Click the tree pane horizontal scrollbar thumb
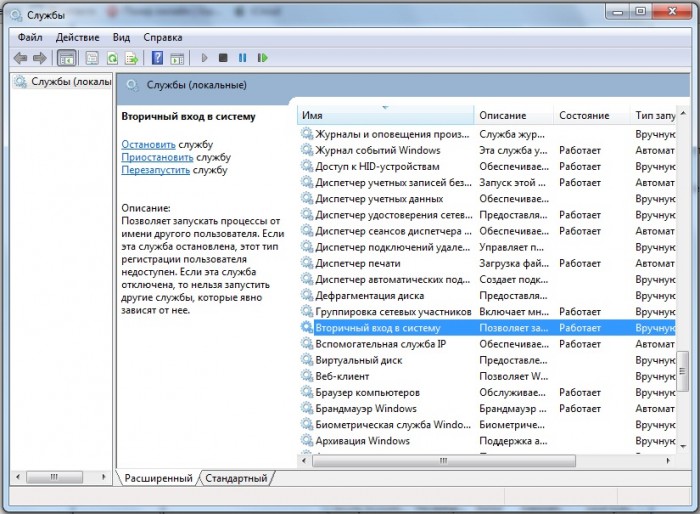Viewport: 700px width, 514px height. point(54,476)
